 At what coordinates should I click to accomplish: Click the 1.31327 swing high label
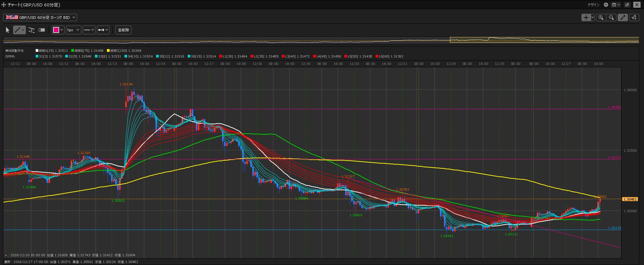pos(348,177)
